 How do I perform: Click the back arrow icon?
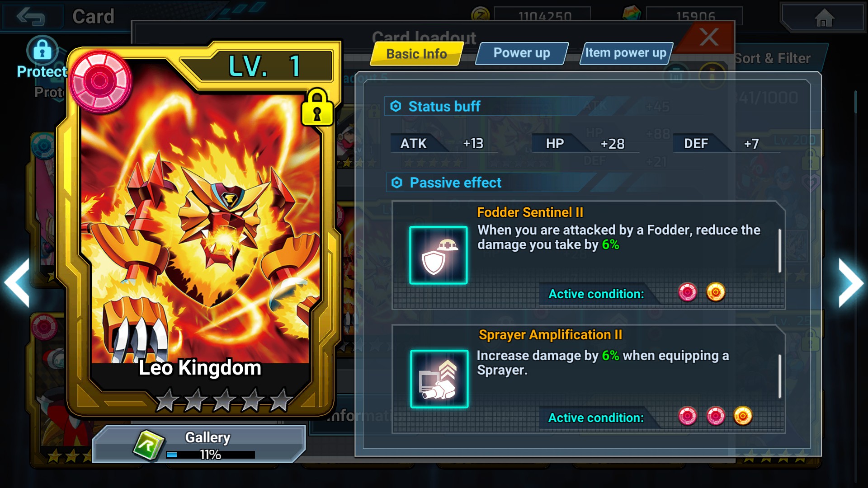point(30,17)
